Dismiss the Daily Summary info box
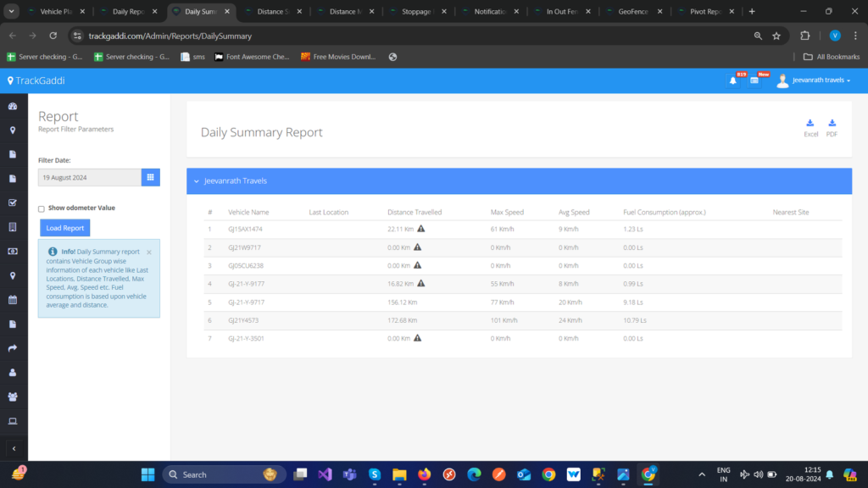 (149, 252)
